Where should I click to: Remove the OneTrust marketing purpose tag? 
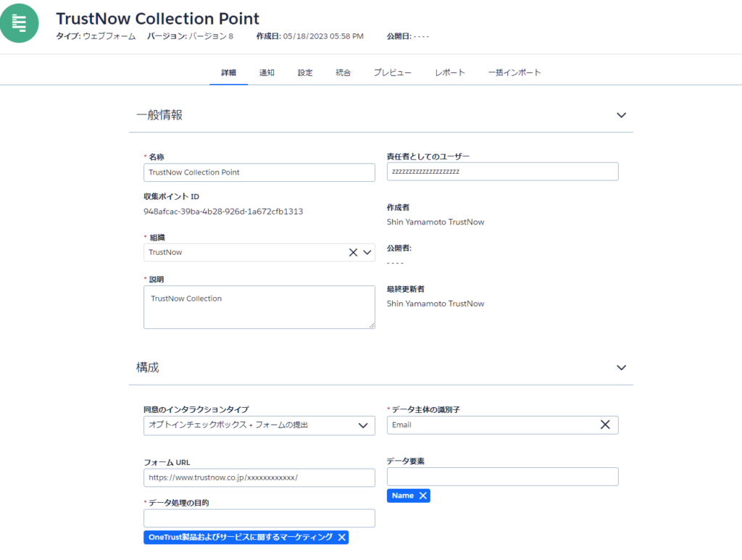click(x=342, y=537)
